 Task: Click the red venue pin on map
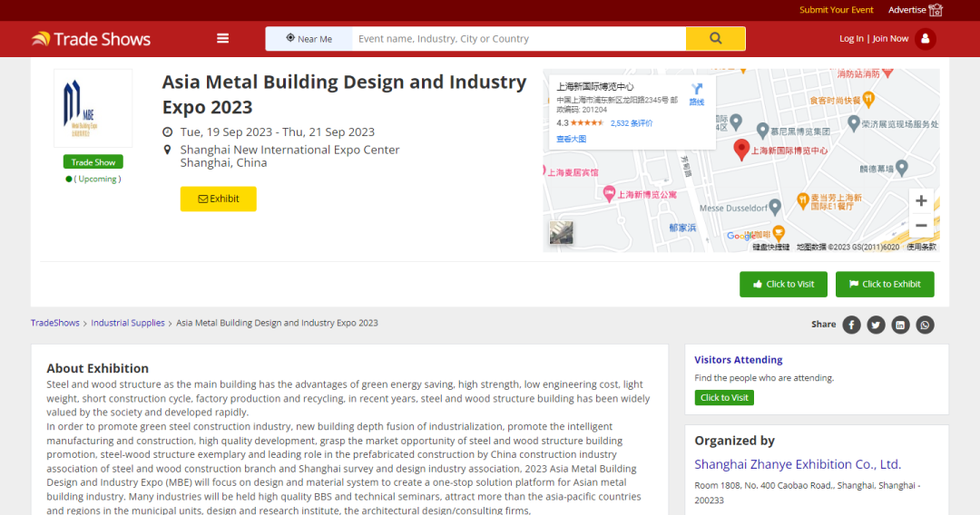point(741,150)
